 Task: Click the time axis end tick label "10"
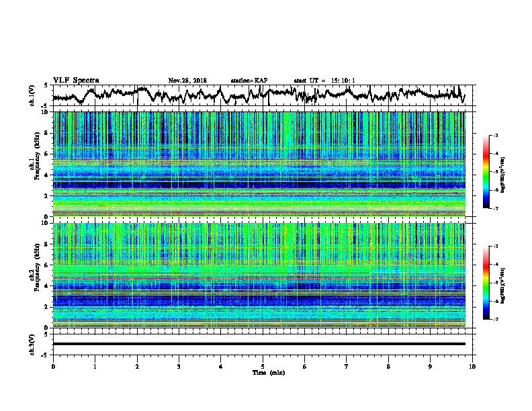(x=472, y=367)
